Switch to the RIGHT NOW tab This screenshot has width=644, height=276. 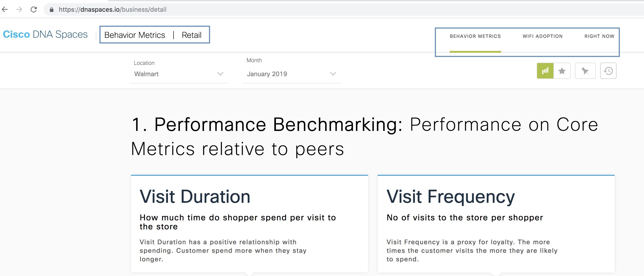click(x=599, y=36)
